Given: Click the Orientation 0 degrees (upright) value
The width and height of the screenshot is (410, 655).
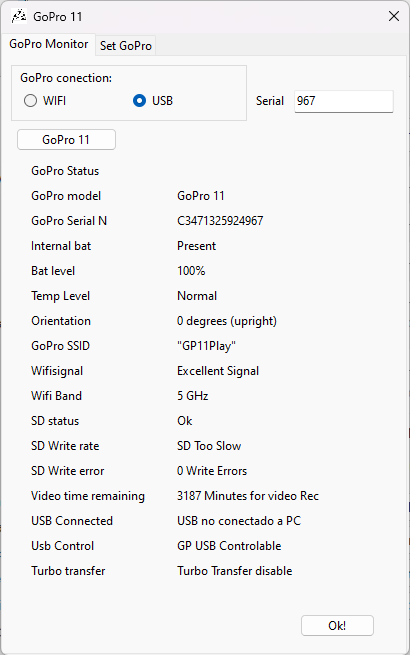Looking at the screenshot, I should coord(227,321).
